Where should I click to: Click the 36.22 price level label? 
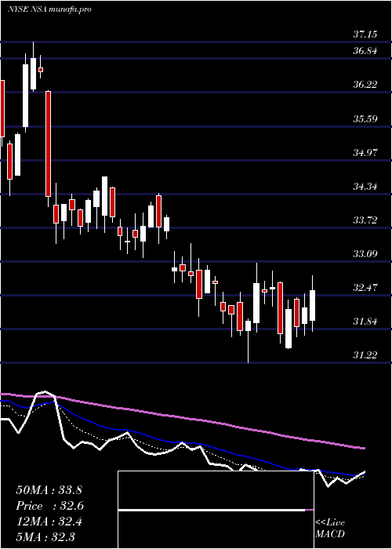tap(365, 85)
